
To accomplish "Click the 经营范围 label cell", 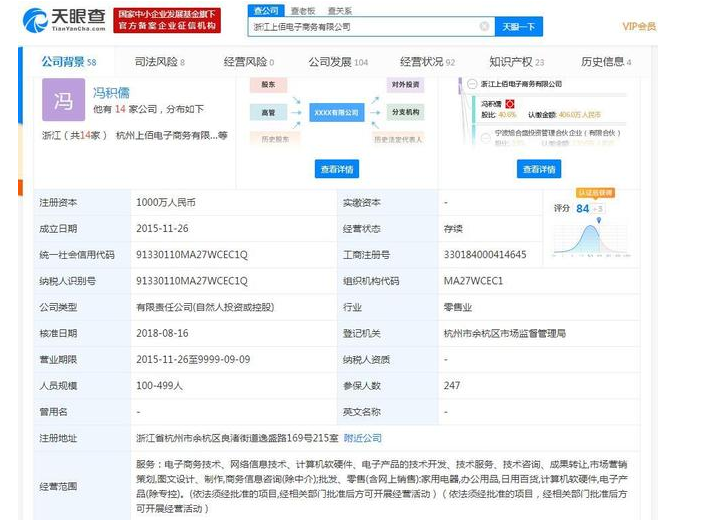I will [x=82, y=486].
